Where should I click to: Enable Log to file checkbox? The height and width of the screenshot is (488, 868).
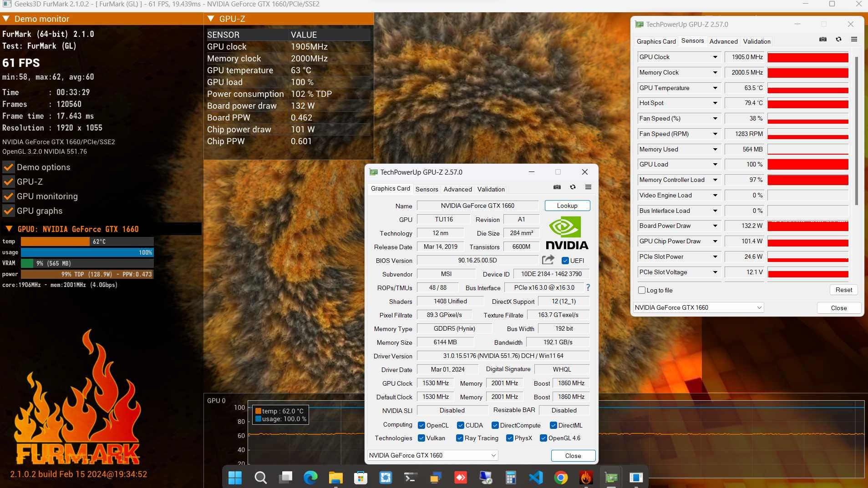tap(642, 290)
